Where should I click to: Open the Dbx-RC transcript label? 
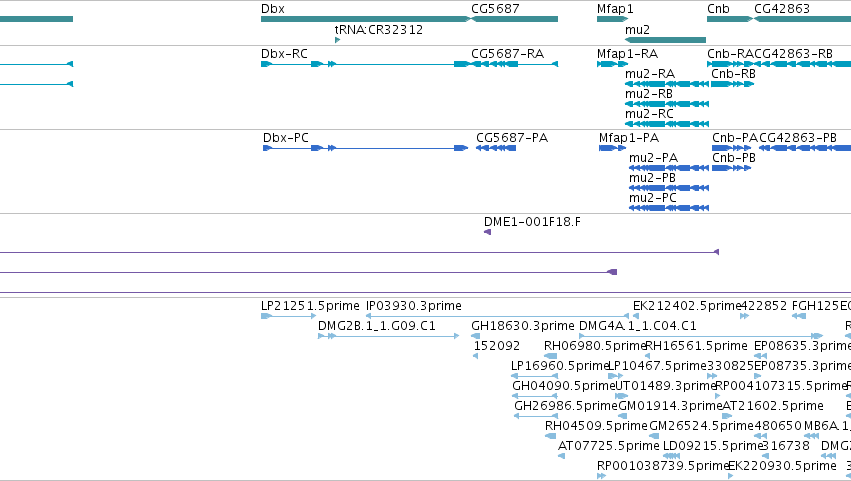(284, 54)
